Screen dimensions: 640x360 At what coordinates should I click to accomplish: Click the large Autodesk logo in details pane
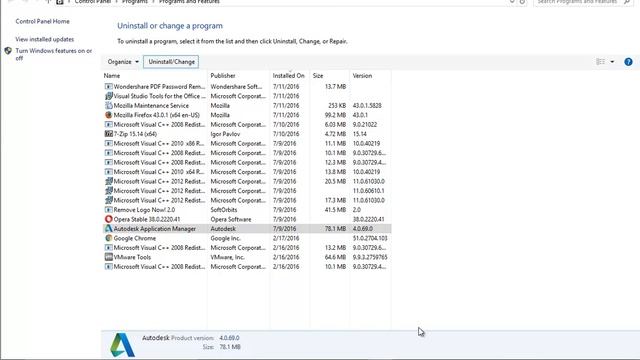pyautogui.click(x=122, y=345)
